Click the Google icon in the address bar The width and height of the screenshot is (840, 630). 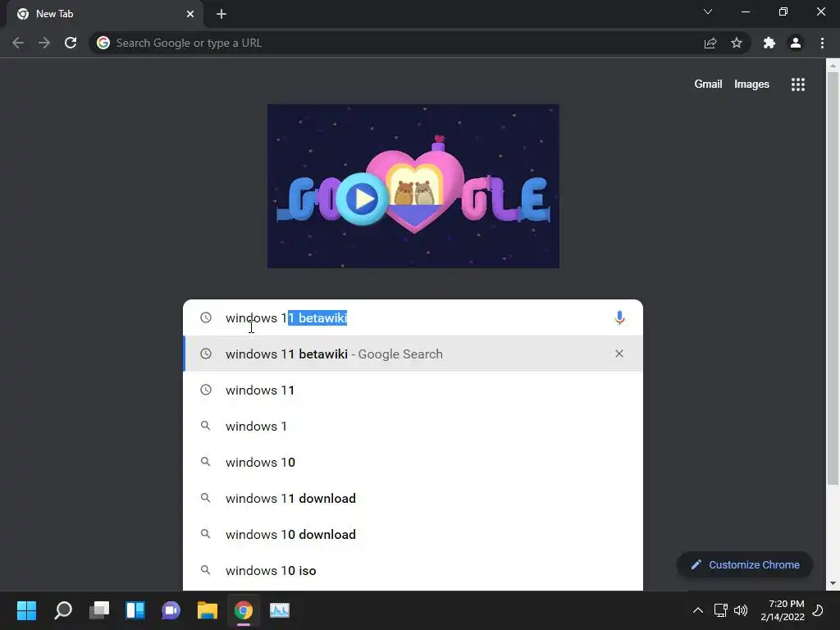tap(103, 43)
